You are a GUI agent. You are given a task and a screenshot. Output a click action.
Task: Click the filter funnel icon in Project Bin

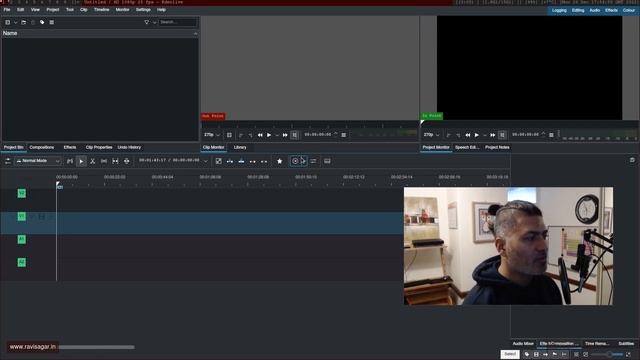coord(147,22)
